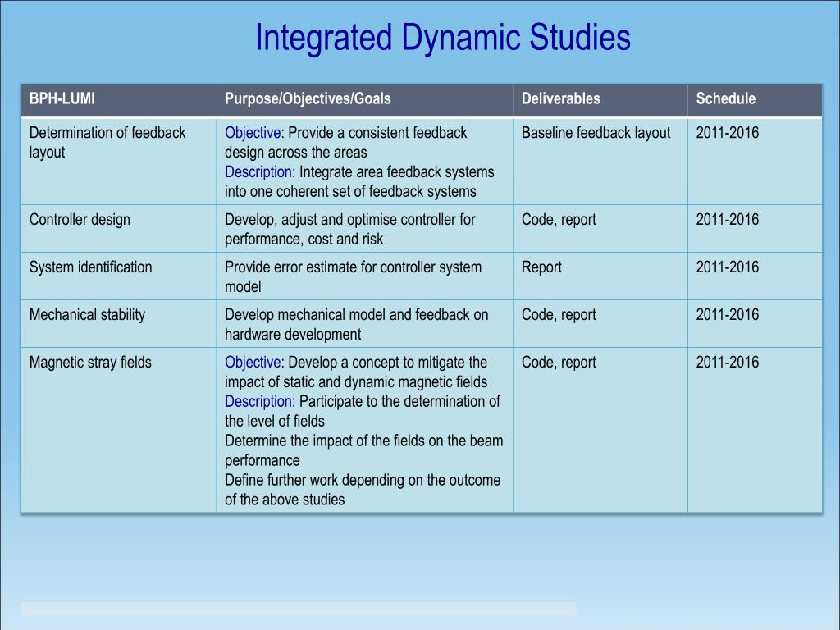The width and height of the screenshot is (840, 630).
Task: Click 'Description: Integrate area feedback systems' line
Action: pos(359,172)
